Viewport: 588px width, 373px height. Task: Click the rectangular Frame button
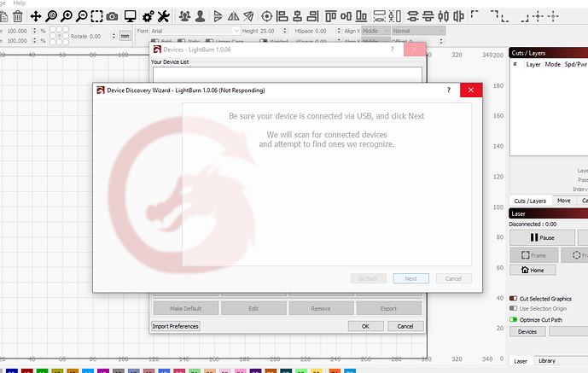534,255
